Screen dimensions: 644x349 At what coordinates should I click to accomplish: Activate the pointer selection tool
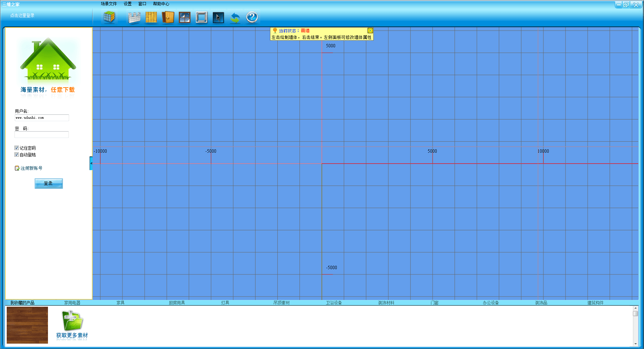(218, 17)
